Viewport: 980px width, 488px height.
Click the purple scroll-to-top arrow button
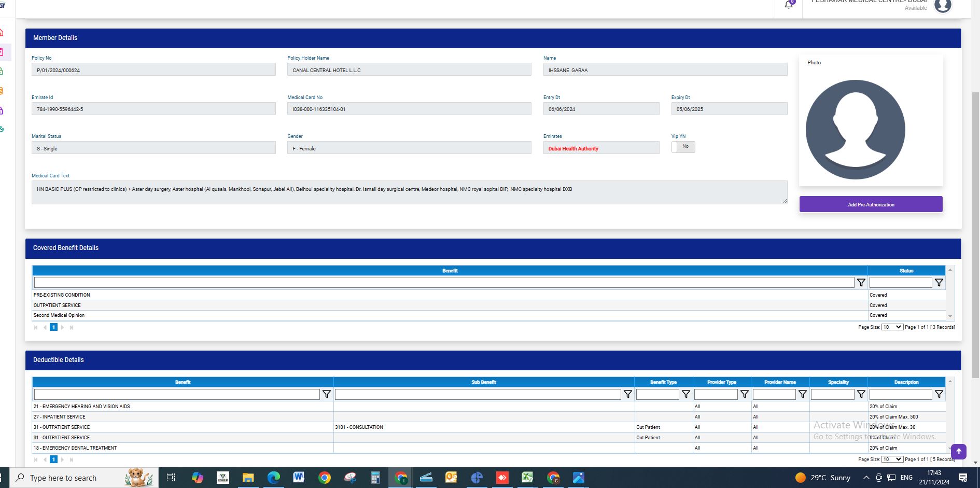point(958,451)
